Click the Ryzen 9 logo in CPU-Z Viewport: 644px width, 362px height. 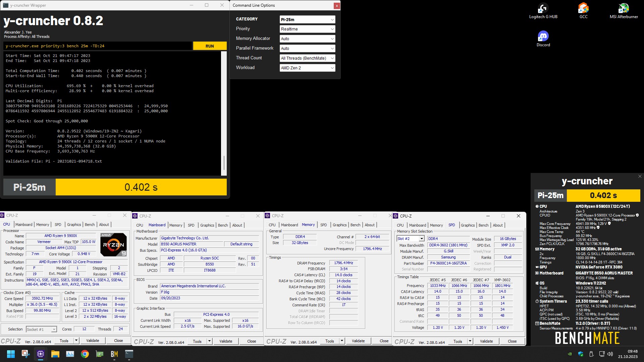(113, 245)
